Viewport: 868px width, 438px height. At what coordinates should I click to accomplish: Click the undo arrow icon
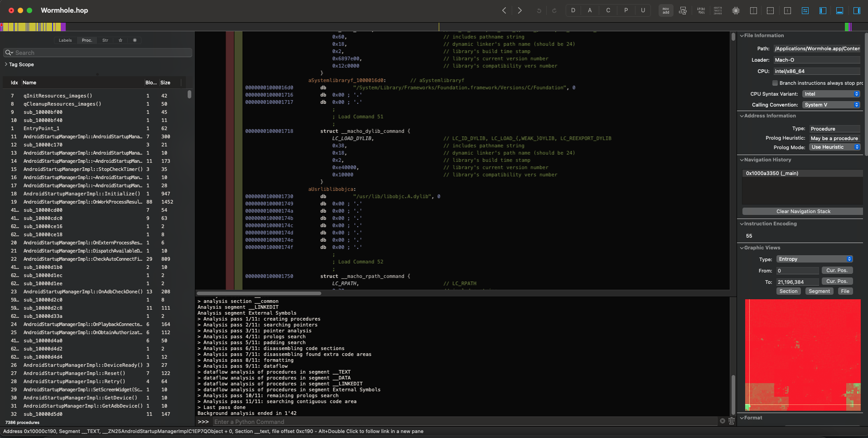point(539,10)
